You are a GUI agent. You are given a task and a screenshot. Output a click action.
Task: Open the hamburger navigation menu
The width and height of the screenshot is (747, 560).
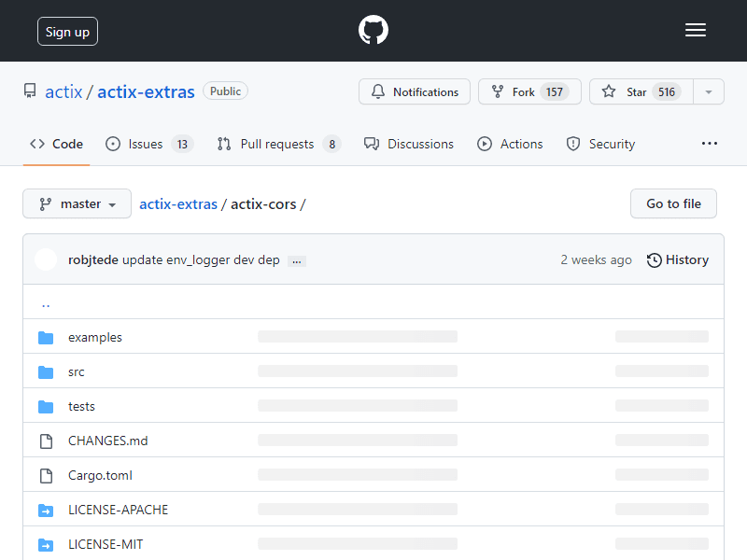(x=695, y=30)
